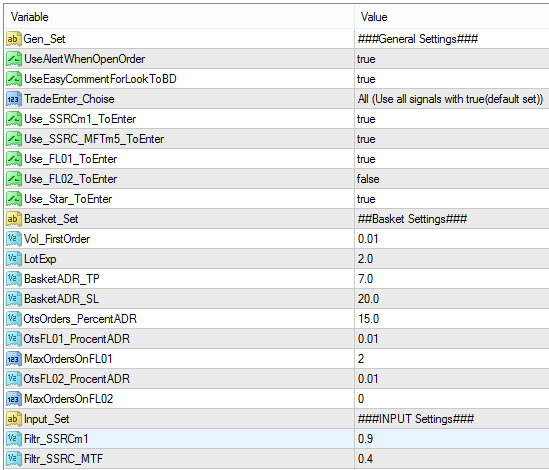Select the Gen_Set variable name
549x470 pixels.
(x=44, y=39)
